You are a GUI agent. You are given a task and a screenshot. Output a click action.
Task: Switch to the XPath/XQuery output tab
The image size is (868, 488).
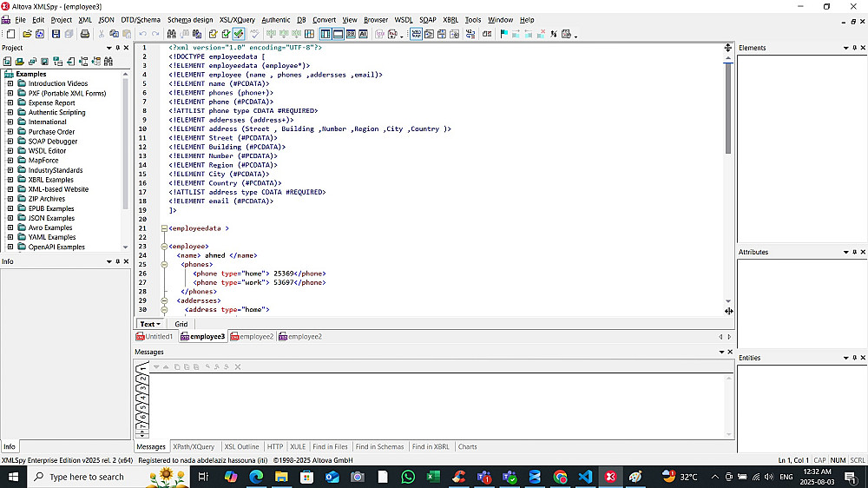194,446
